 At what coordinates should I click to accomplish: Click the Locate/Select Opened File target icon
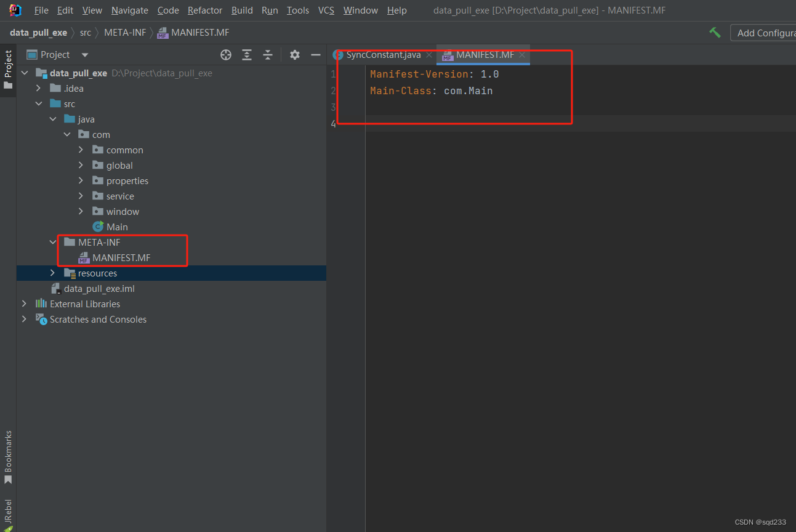pyautogui.click(x=226, y=55)
